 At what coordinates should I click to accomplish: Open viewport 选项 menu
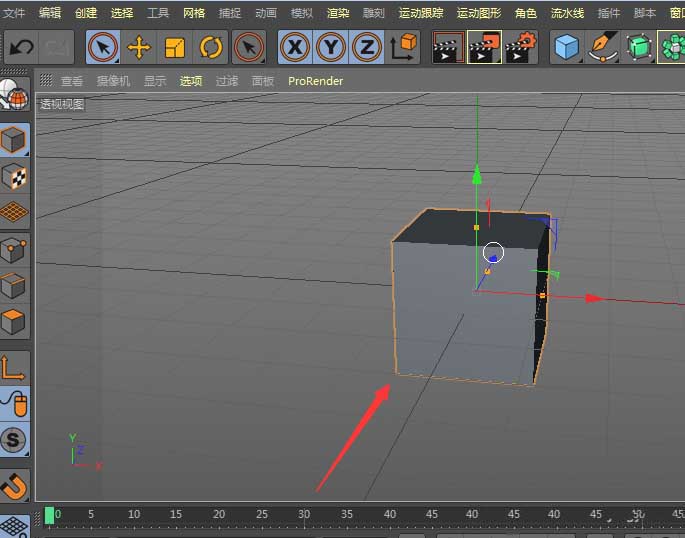tap(191, 81)
